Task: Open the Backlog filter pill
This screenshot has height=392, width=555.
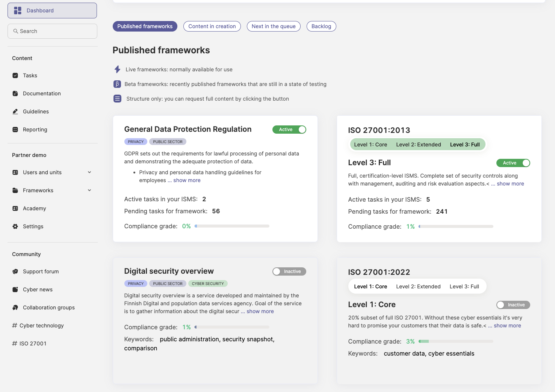Action: click(321, 26)
